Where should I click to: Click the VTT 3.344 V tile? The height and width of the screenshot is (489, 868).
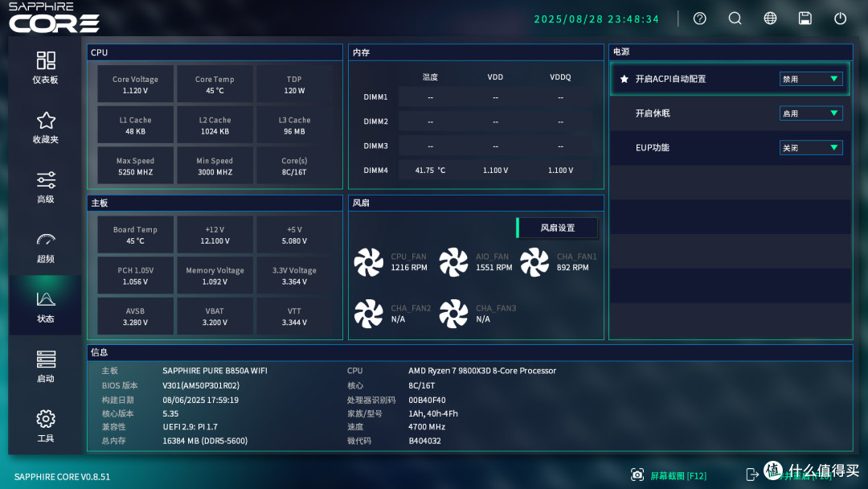coord(294,315)
